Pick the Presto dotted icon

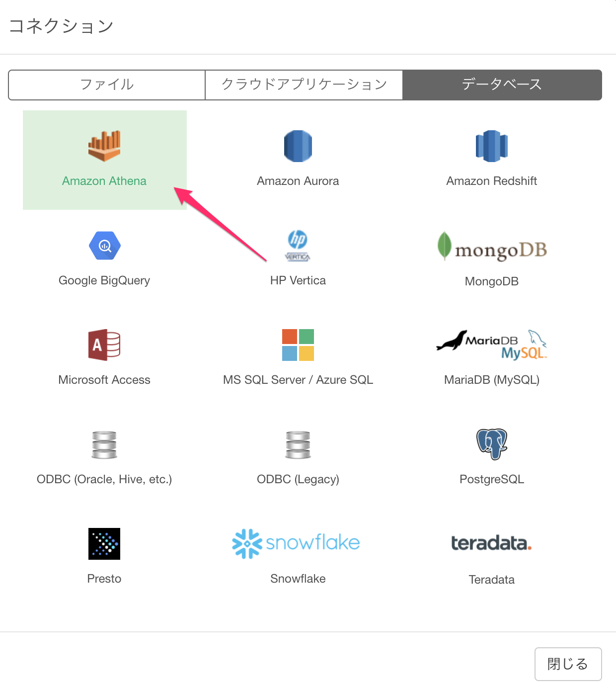pyautogui.click(x=104, y=544)
